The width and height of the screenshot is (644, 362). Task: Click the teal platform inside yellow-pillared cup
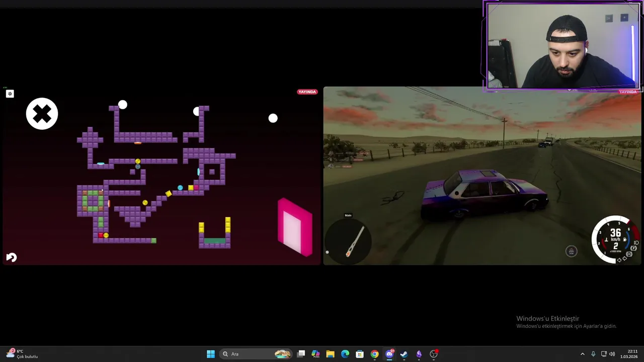[215, 241]
